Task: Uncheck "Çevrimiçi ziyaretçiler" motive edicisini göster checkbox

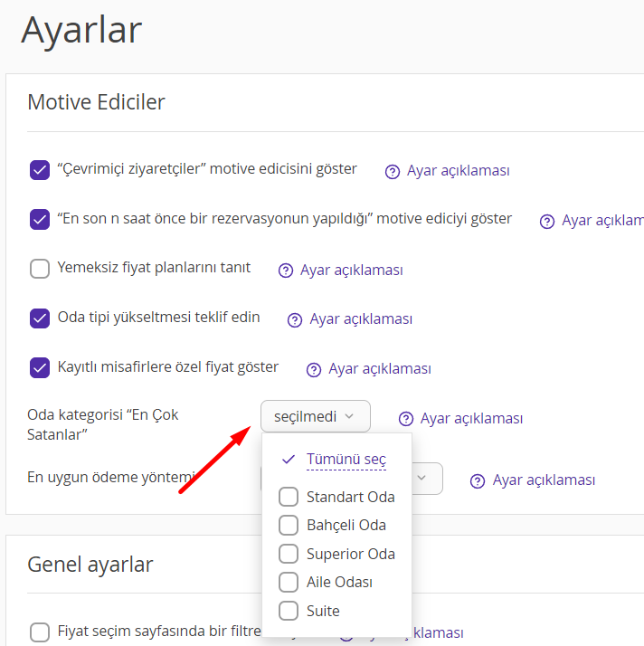Action: click(x=40, y=170)
